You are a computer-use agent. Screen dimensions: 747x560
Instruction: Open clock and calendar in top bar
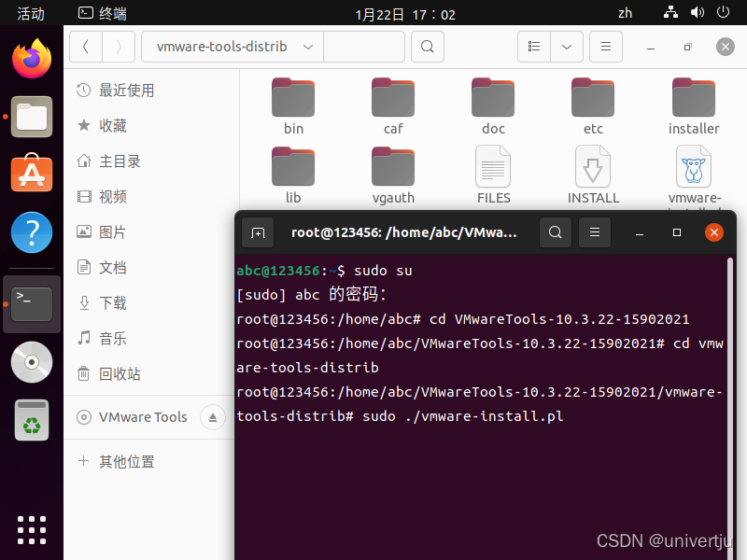pyautogui.click(x=405, y=14)
